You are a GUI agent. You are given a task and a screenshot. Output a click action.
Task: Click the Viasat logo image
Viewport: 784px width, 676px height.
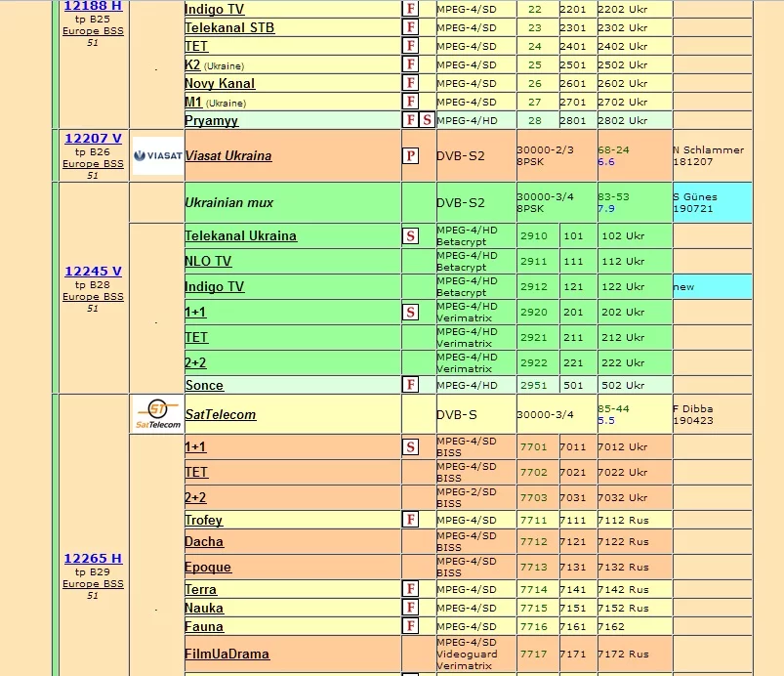[158, 155]
